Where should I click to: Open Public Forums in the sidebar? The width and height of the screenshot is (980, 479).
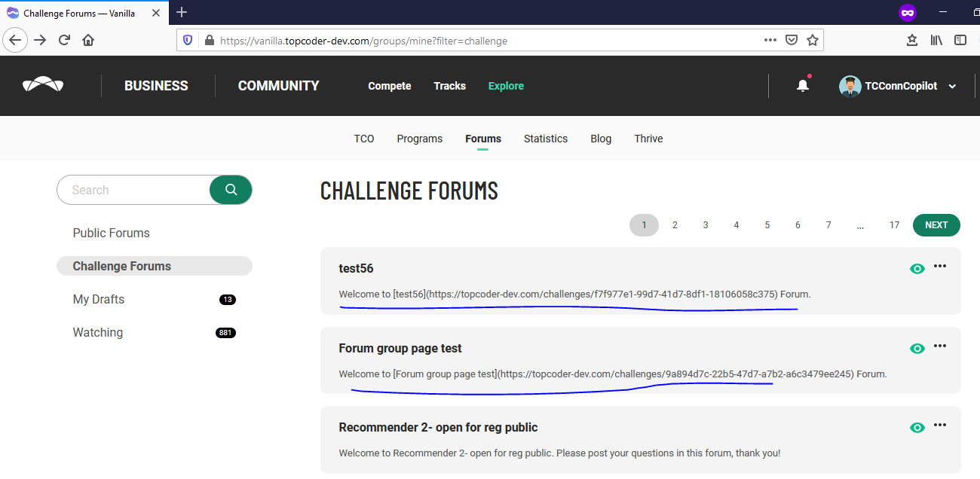pos(111,233)
